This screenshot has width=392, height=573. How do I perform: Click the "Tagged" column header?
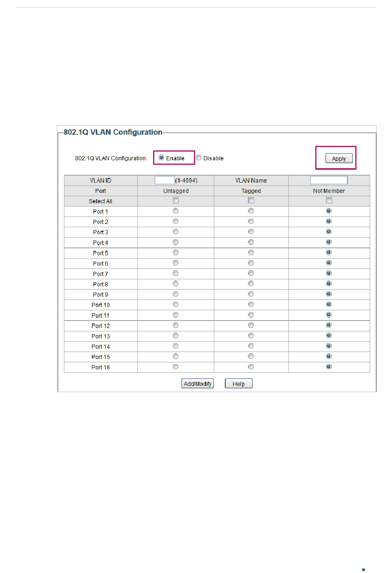pos(251,191)
